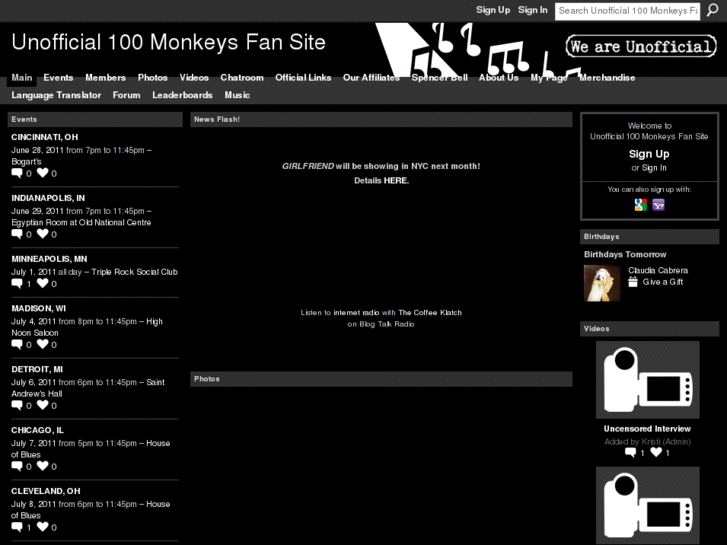Open Claudia Cabrera's profile link
This screenshot has width=727, height=545.
[x=658, y=270]
